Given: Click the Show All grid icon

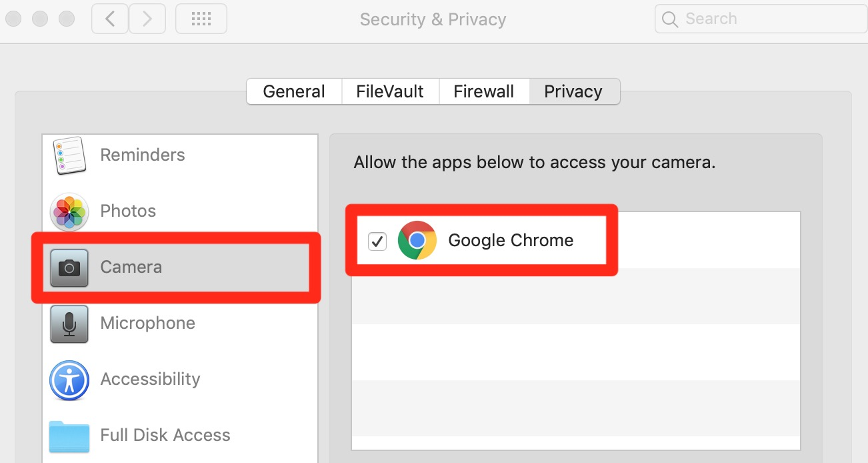Looking at the screenshot, I should 201,19.
